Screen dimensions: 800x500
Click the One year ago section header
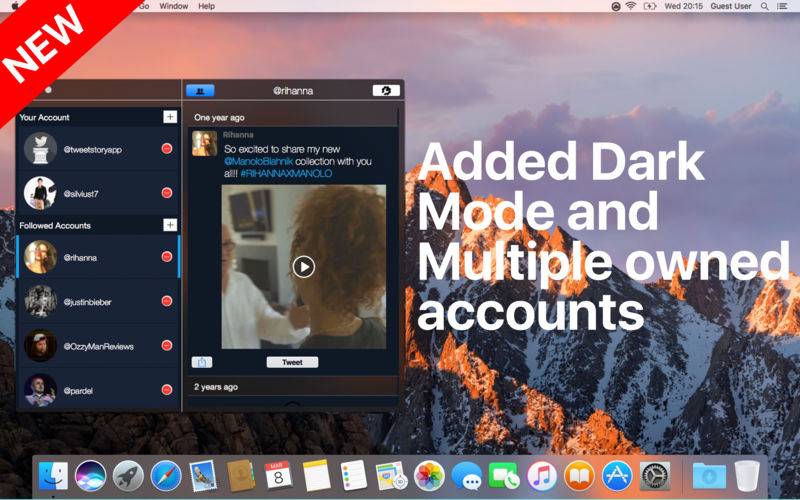293,117
